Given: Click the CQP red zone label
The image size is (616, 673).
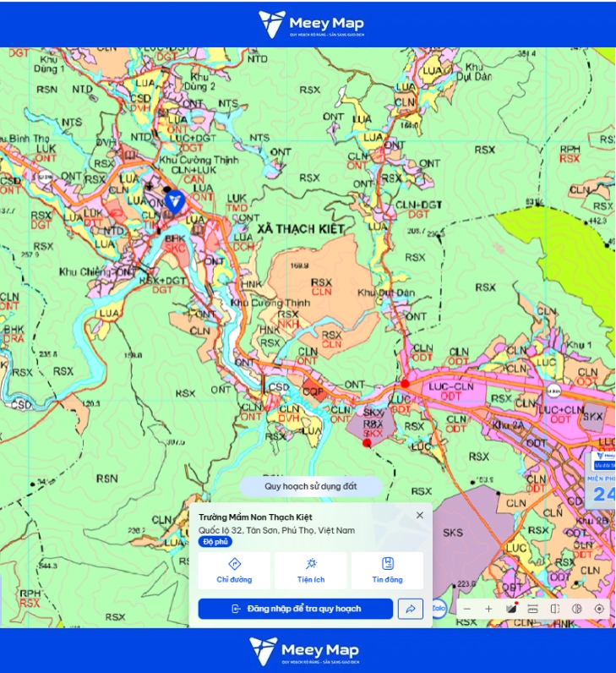Looking at the screenshot, I should pyautogui.click(x=313, y=391).
